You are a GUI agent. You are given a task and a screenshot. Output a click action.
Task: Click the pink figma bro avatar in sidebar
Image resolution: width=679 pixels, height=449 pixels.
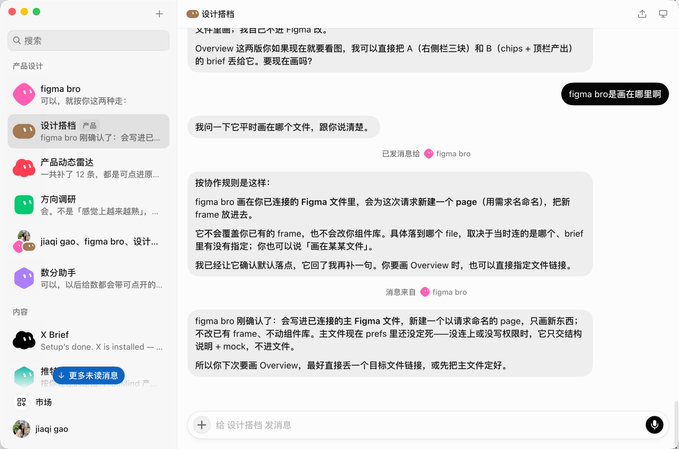click(24, 94)
